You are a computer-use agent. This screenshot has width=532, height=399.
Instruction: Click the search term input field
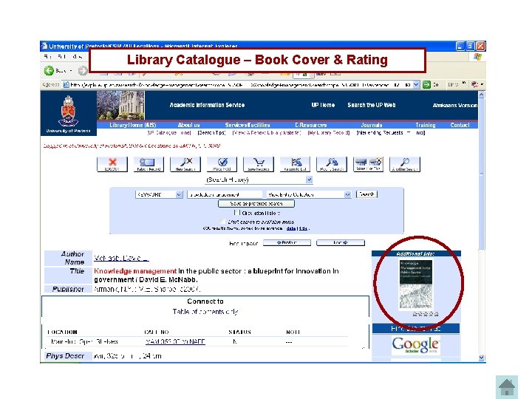tap(225, 194)
